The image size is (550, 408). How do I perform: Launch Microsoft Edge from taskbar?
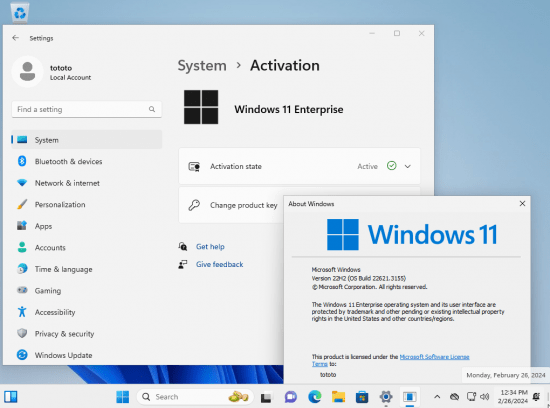click(x=315, y=397)
